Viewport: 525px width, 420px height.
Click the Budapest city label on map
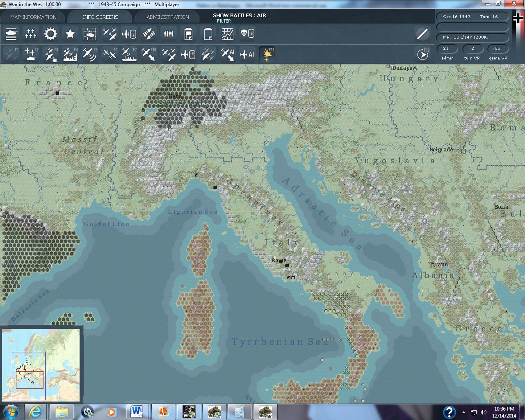click(x=404, y=68)
